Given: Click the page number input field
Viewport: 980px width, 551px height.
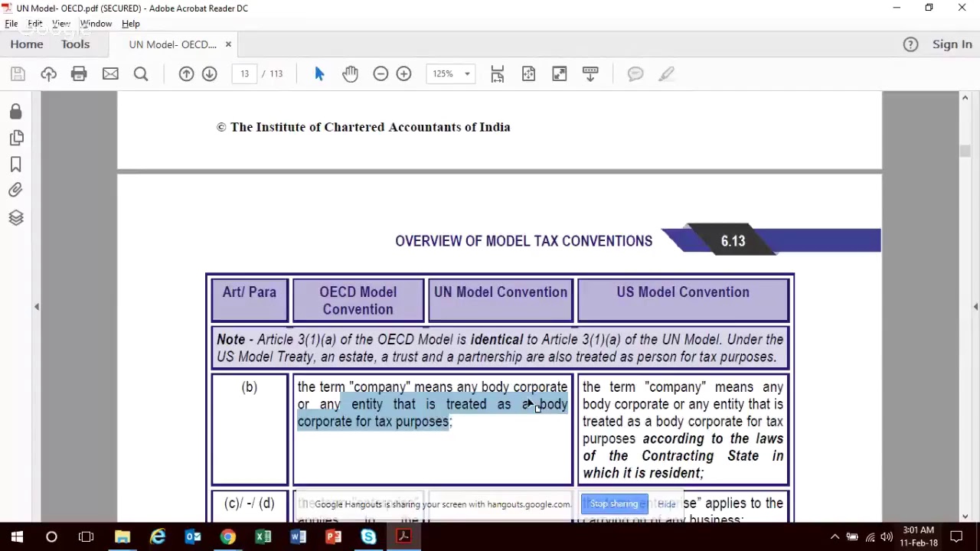Looking at the screenshot, I should (x=244, y=73).
